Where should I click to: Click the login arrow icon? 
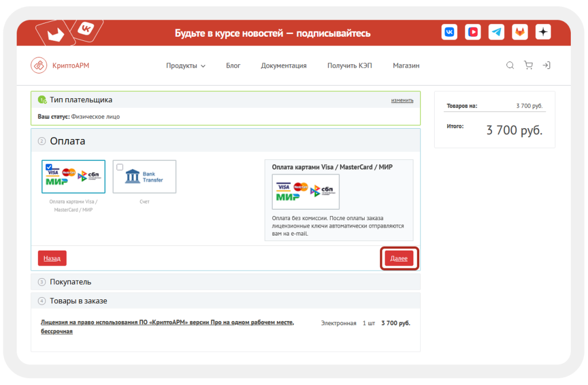pyautogui.click(x=547, y=66)
